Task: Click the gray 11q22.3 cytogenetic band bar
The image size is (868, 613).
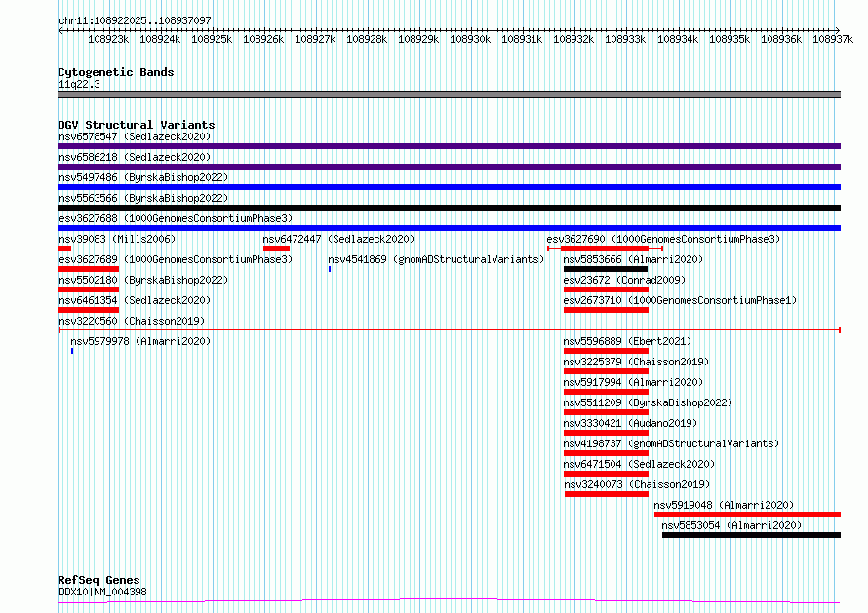Action: (449, 95)
